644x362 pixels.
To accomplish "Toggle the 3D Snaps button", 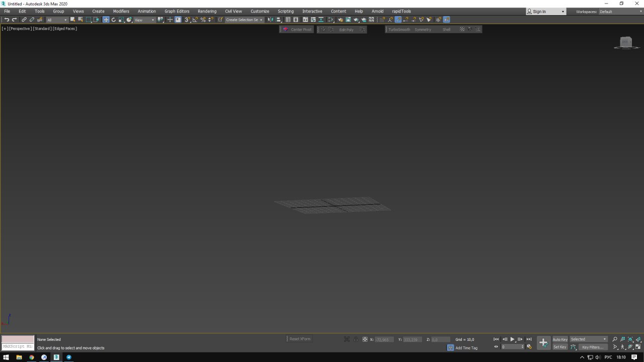I will [188, 20].
